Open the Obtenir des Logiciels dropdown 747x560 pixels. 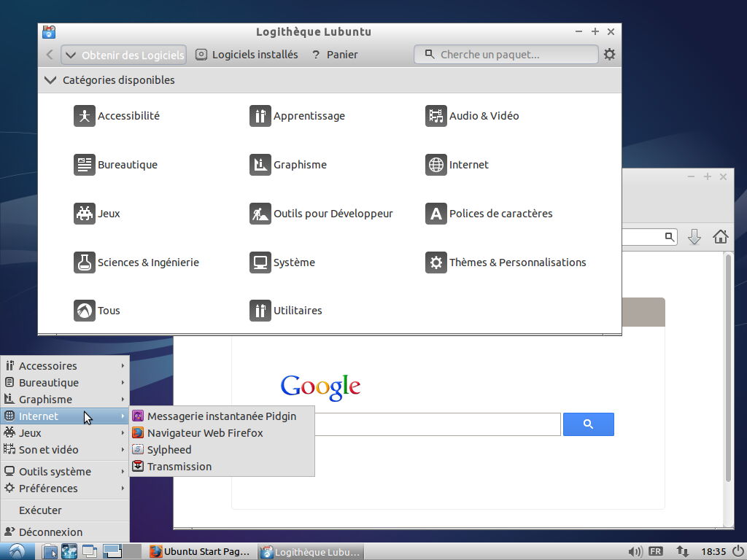coord(123,54)
